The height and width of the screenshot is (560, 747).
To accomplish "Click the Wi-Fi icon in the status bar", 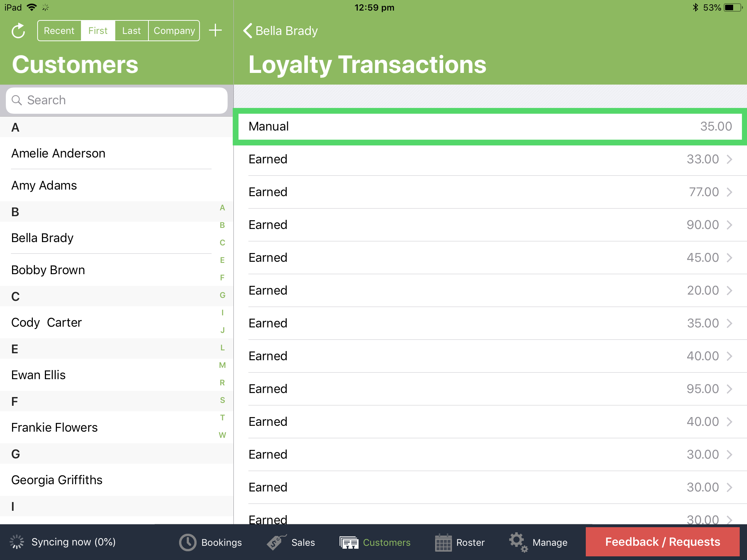I will (x=32, y=7).
